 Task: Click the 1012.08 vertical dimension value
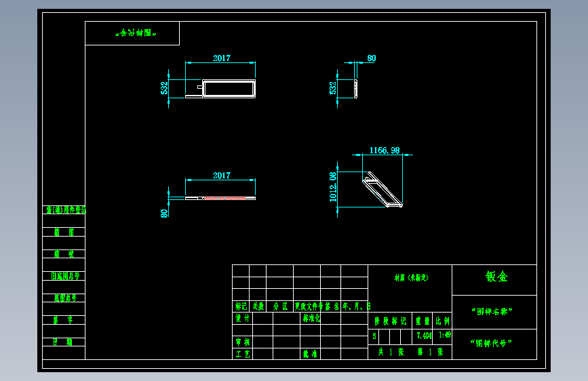(x=333, y=187)
